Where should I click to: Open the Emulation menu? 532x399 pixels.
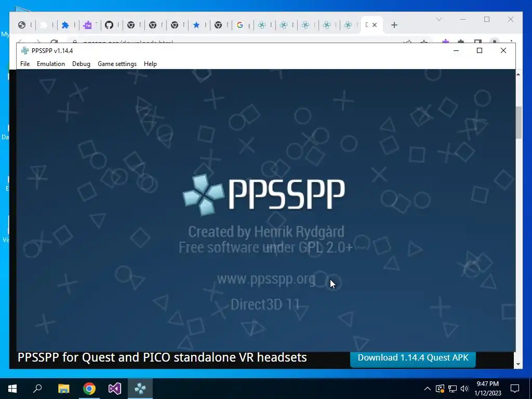(50, 64)
